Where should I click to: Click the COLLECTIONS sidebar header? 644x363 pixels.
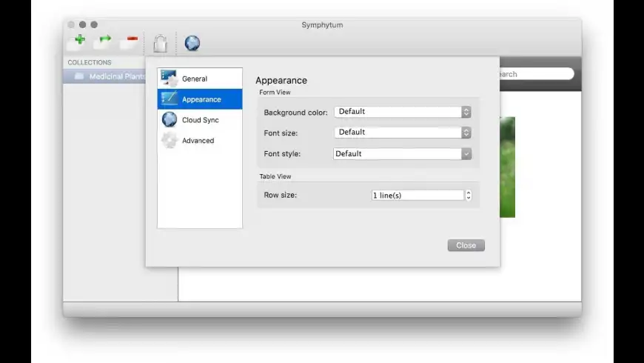pyautogui.click(x=90, y=62)
